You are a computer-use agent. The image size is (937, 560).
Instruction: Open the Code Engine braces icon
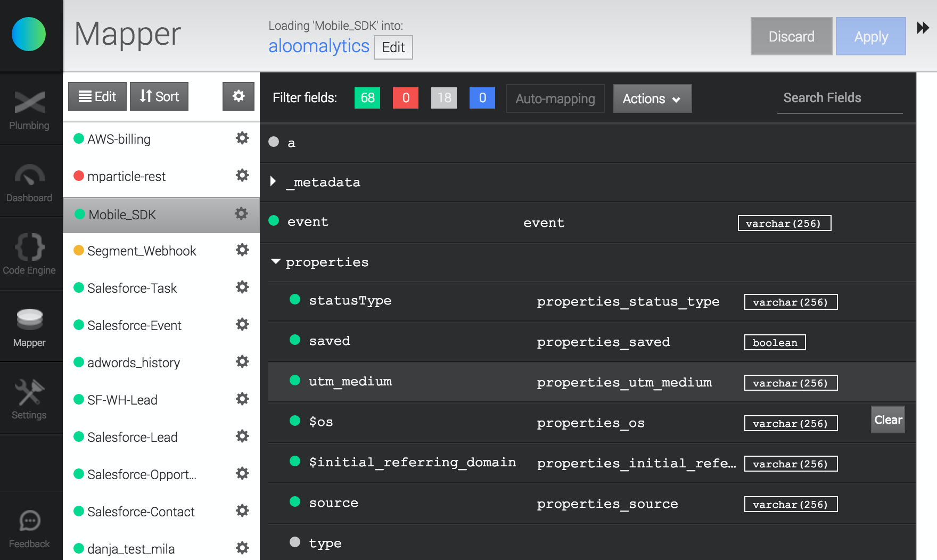click(x=29, y=248)
